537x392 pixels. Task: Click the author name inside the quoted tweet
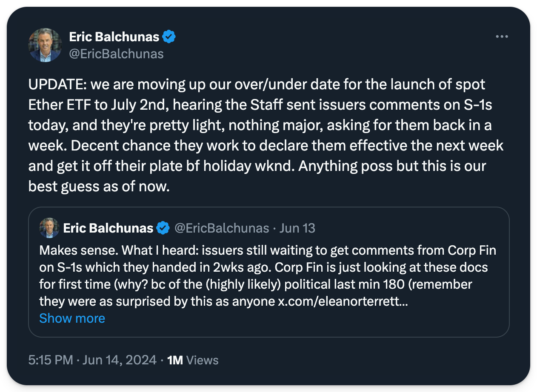tap(108, 228)
